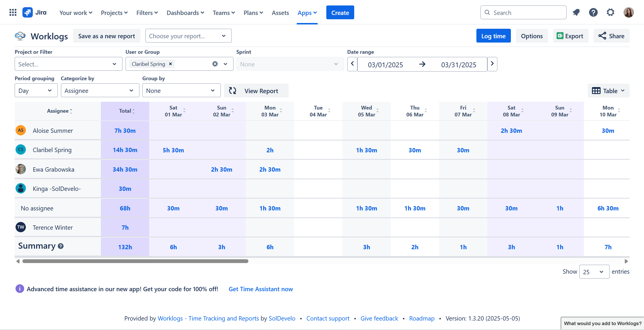Open Group by None dropdown

point(181,91)
